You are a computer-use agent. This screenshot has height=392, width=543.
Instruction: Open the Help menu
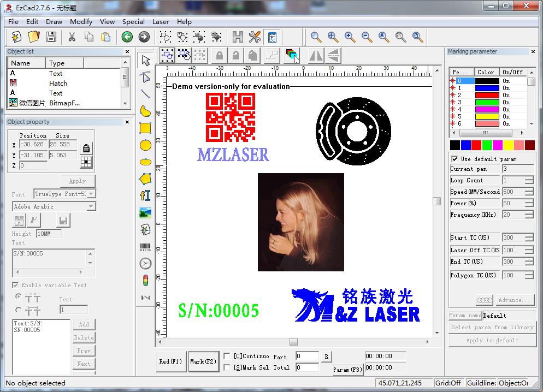184,21
